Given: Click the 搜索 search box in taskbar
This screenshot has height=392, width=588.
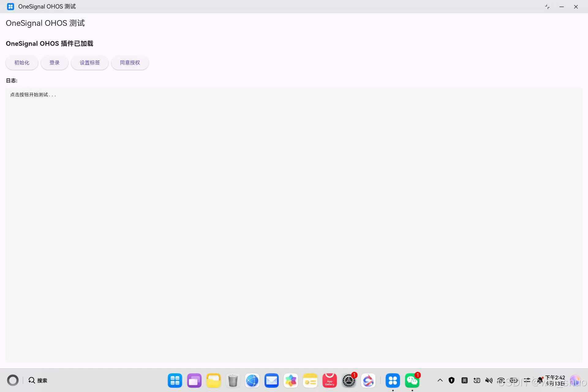Looking at the screenshot, I should point(38,380).
